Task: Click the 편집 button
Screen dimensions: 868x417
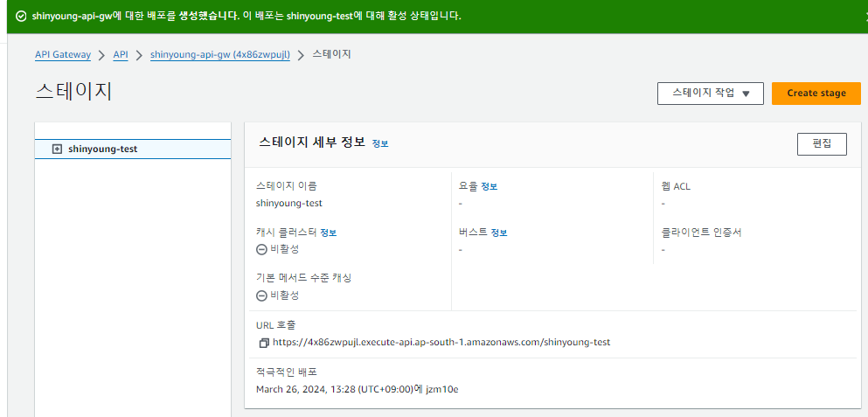Action: (x=822, y=144)
